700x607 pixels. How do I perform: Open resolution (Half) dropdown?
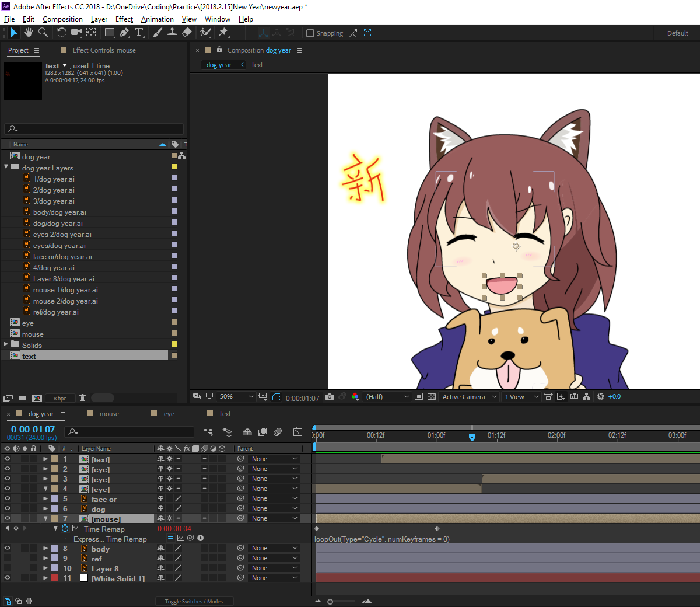point(387,397)
